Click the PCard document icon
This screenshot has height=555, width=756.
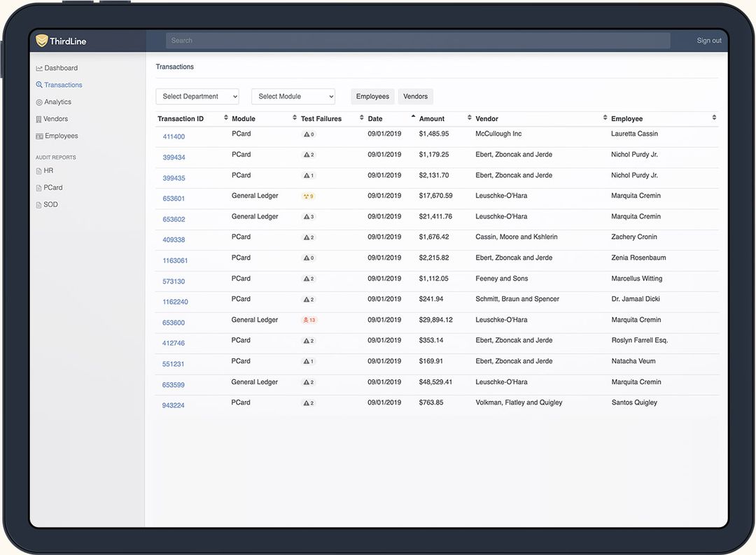tap(38, 188)
